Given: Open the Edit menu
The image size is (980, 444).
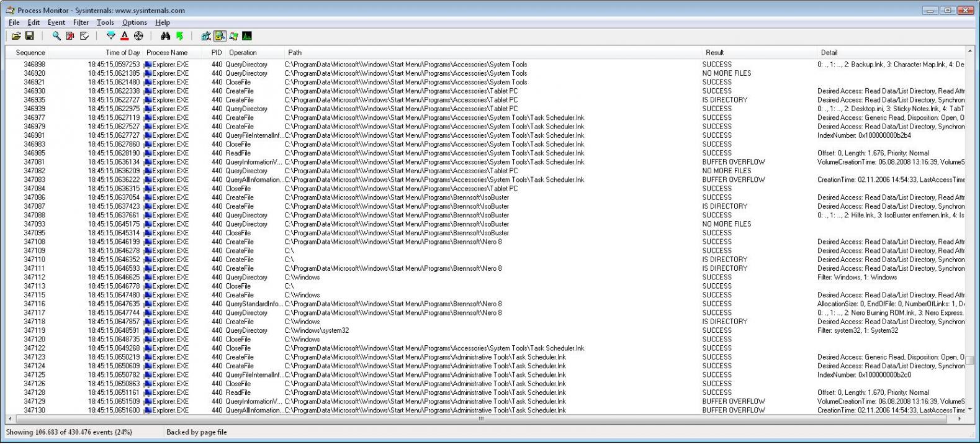Looking at the screenshot, I should pyautogui.click(x=34, y=22).
